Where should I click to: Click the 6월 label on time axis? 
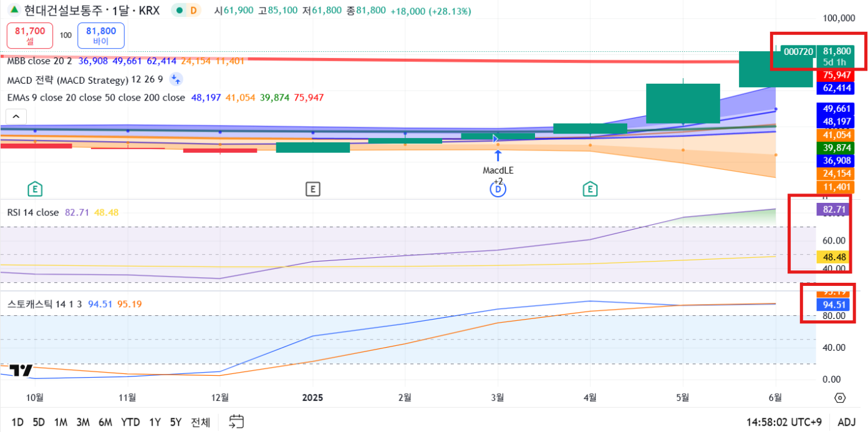click(775, 397)
